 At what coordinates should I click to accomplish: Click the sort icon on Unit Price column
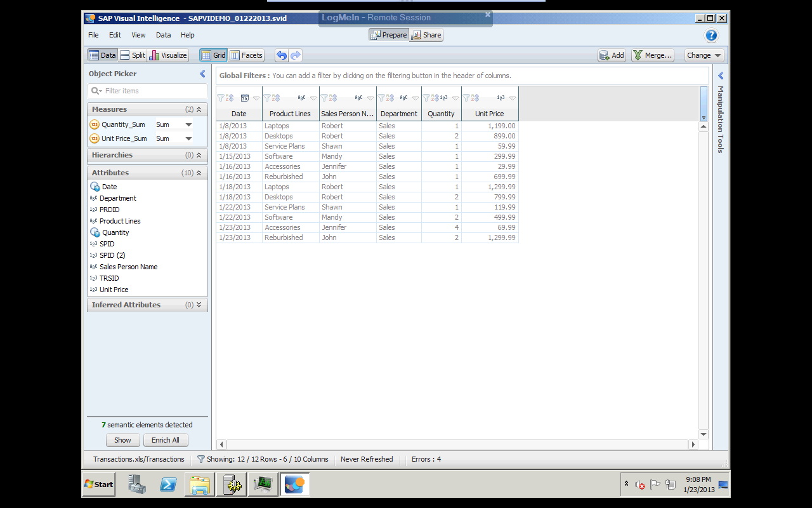475,98
